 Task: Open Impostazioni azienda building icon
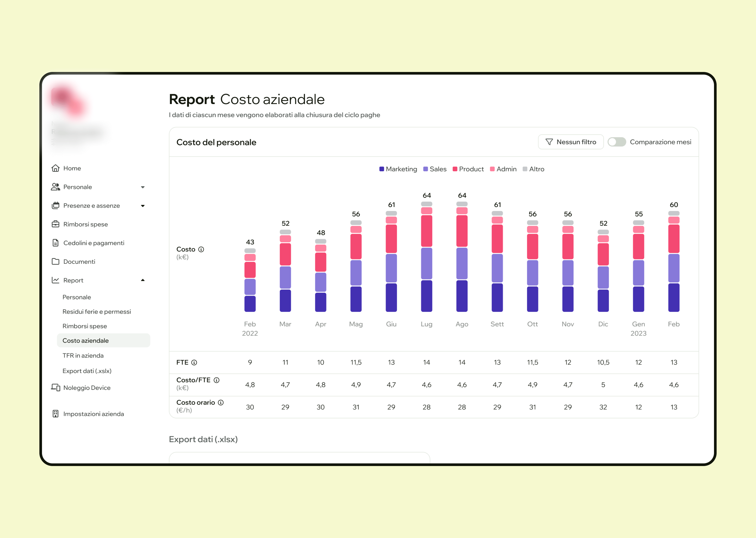tap(56, 414)
